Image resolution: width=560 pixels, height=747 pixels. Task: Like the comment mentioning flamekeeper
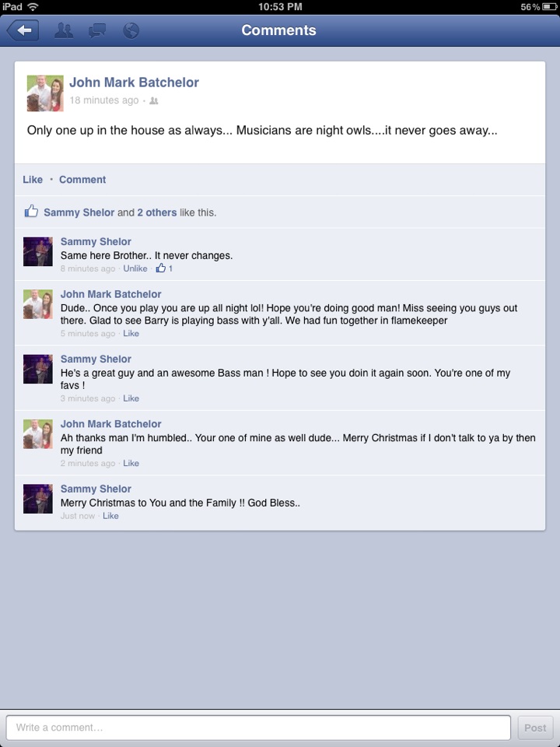coord(131,334)
